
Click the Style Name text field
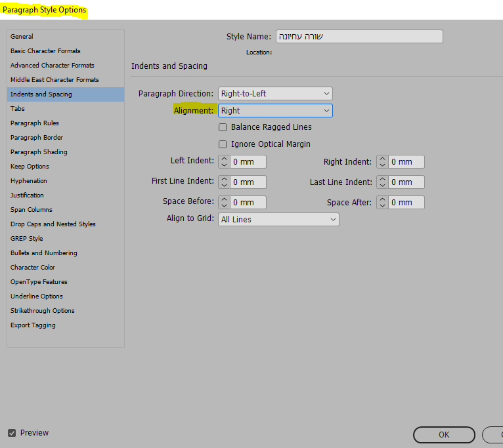(359, 37)
